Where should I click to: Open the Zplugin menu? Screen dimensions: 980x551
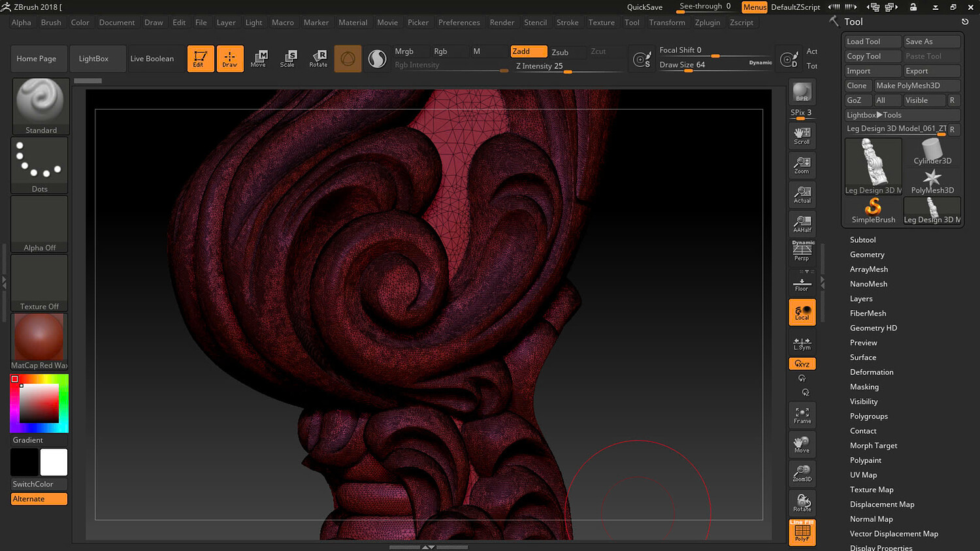[x=707, y=22]
